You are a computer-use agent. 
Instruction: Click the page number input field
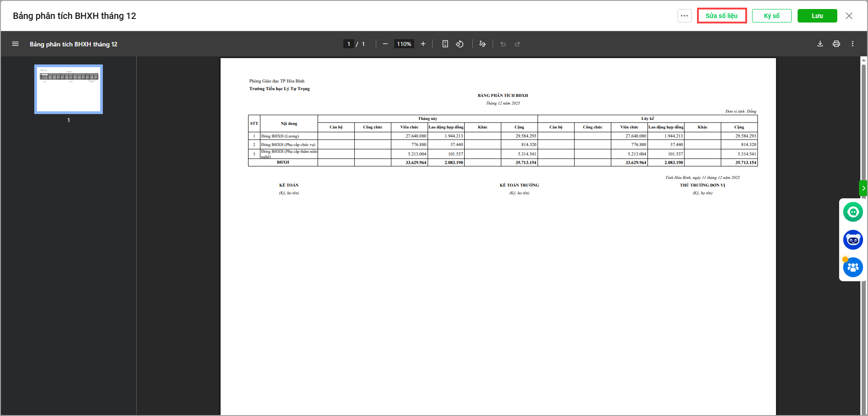click(x=349, y=44)
